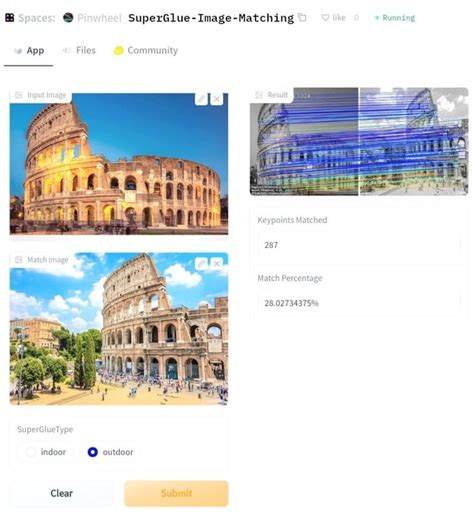Click the Running status indicator
The height and width of the screenshot is (513, 474).
[x=395, y=18]
